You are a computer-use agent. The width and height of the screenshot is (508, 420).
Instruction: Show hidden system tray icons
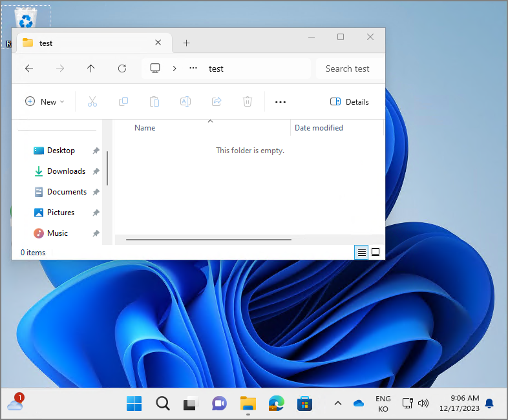click(x=338, y=403)
